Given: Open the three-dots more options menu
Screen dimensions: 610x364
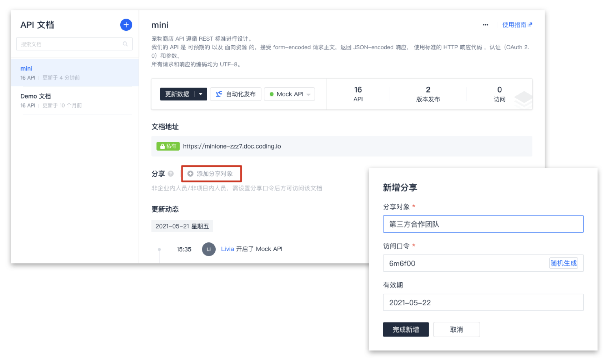Looking at the screenshot, I should coord(485,25).
